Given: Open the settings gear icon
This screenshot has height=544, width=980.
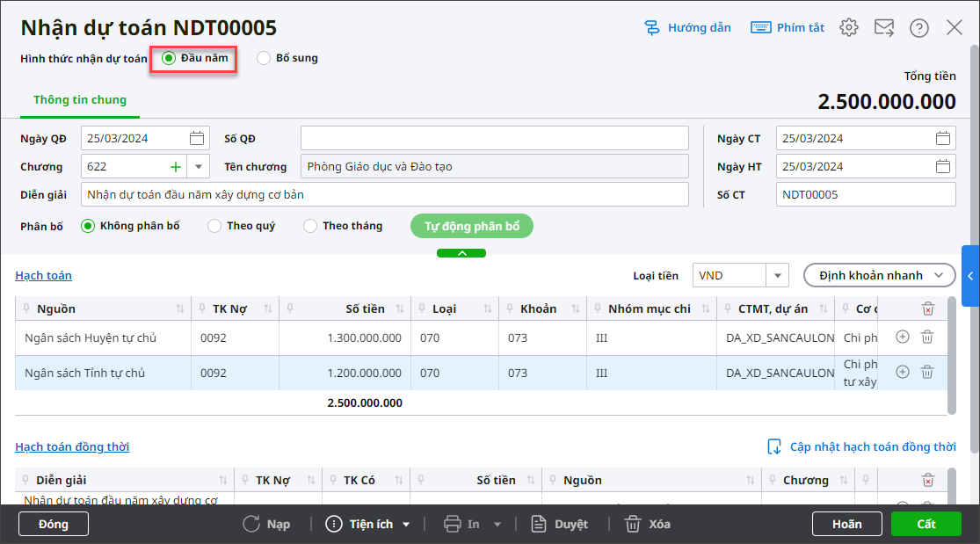Looking at the screenshot, I should [848, 27].
